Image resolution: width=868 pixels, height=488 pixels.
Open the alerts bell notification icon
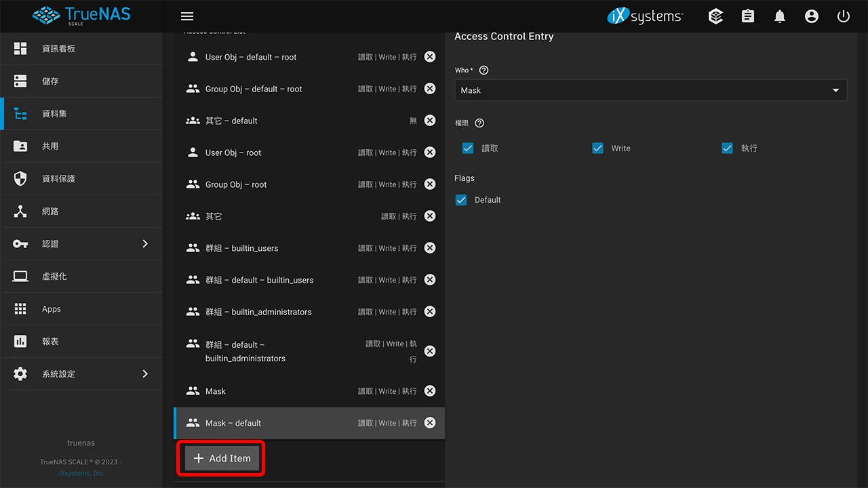click(x=780, y=16)
